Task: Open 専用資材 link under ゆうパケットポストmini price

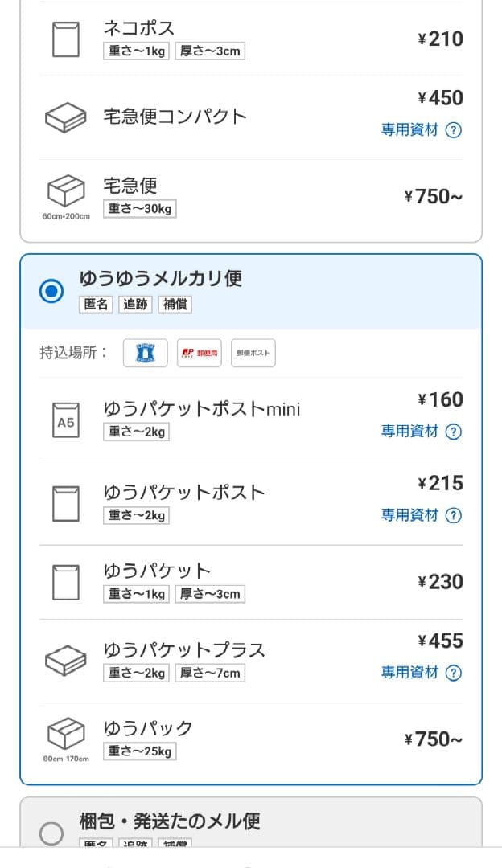Action: pos(409,432)
